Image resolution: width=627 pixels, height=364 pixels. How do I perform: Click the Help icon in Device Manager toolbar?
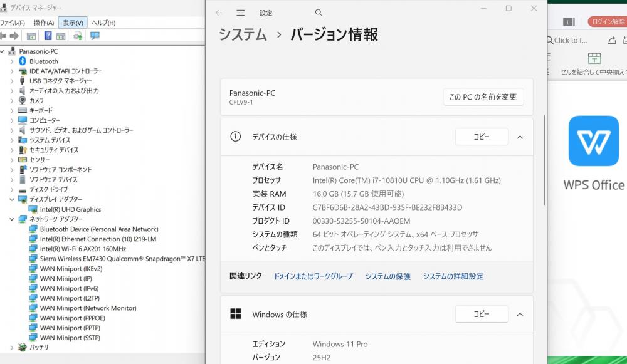coord(48,36)
